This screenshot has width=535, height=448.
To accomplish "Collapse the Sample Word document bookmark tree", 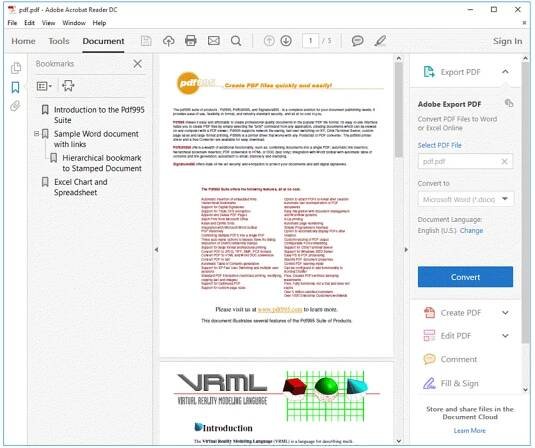I will (37, 134).
